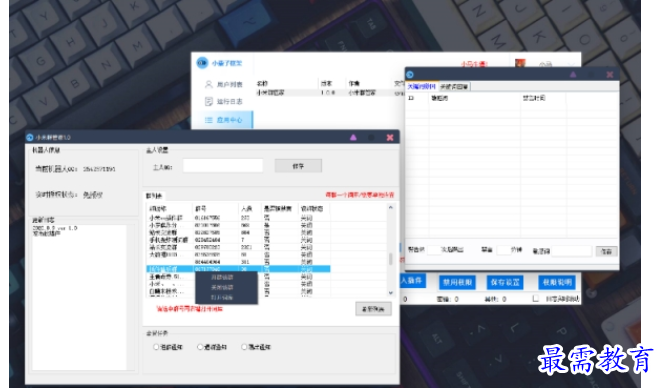Click the blue icon in right window title bar

(x=410, y=74)
